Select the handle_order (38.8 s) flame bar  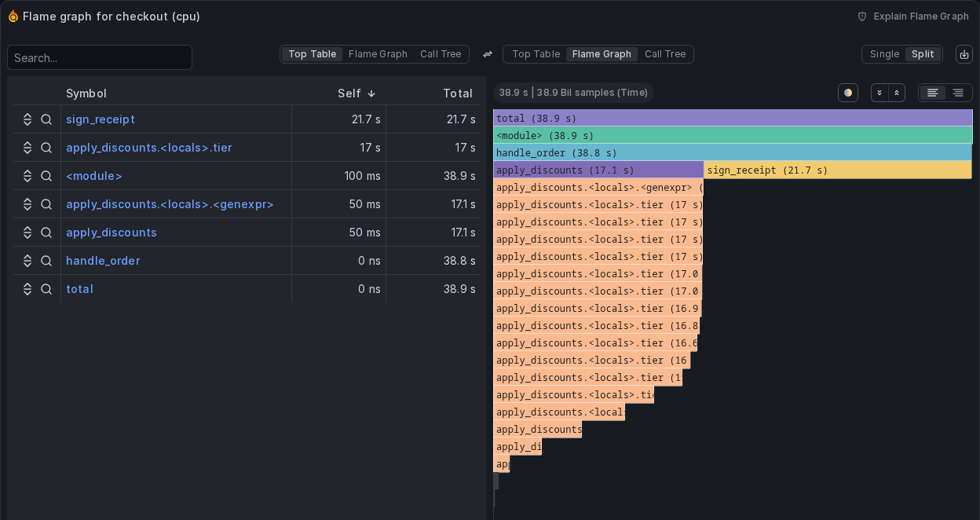pos(733,152)
